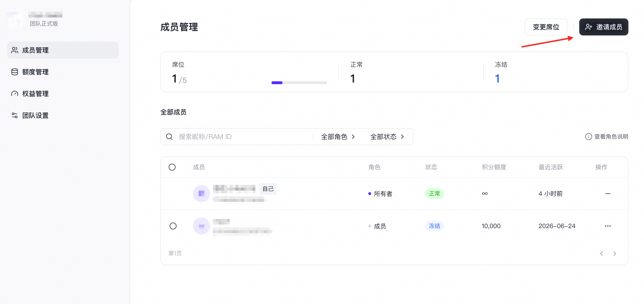
Task: Open 成员管理 in the sidebar
Action: tap(63, 50)
